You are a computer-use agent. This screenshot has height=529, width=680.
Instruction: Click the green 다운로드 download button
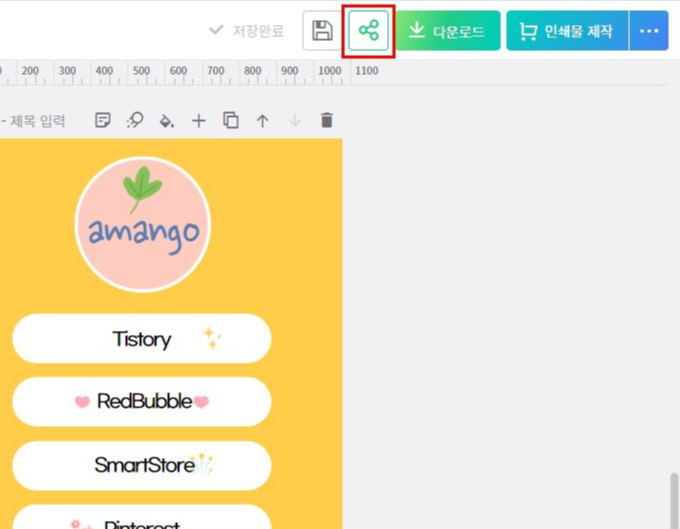tap(448, 31)
